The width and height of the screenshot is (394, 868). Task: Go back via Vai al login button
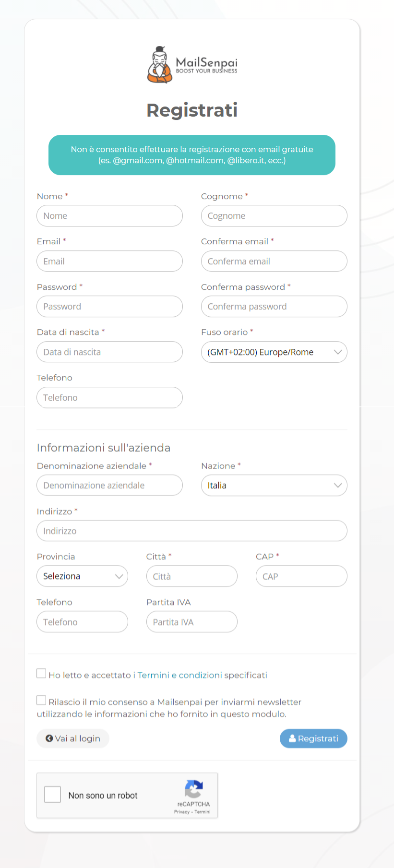(73, 738)
